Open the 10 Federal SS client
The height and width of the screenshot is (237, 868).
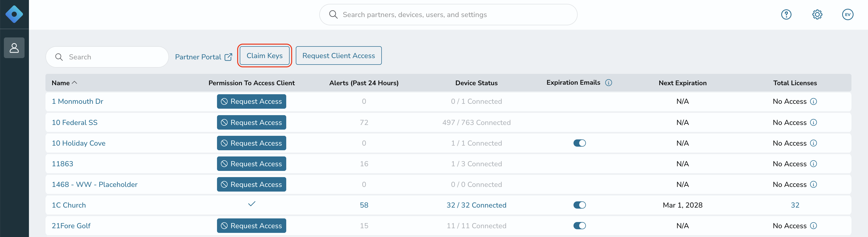tap(74, 123)
